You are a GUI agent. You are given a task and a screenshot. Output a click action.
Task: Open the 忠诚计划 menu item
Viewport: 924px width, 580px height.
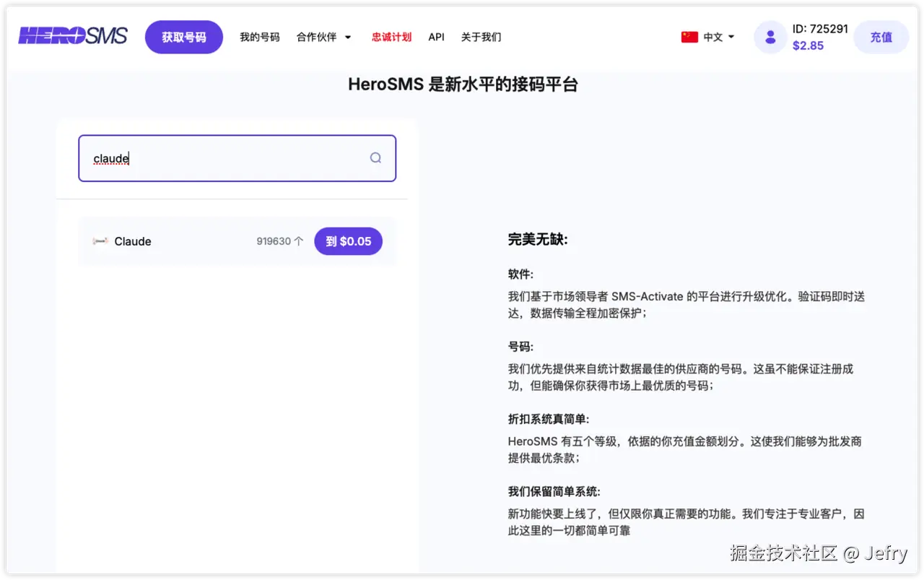click(x=391, y=37)
